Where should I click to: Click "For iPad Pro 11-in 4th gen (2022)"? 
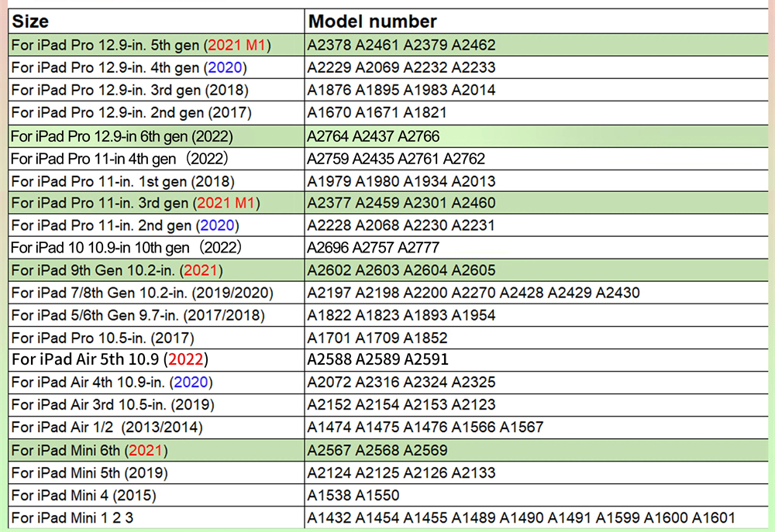coord(119,159)
